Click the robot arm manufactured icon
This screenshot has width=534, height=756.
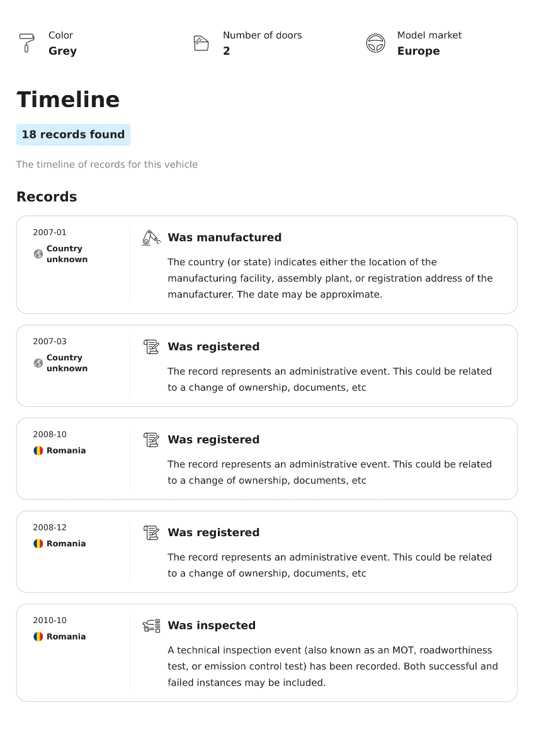click(x=151, y=238)
